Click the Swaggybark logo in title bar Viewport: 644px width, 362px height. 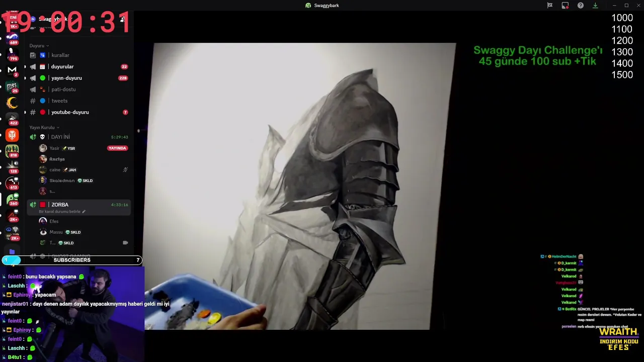(x=308, y=6)
